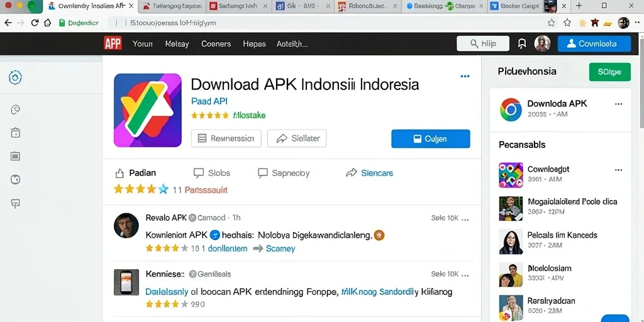Screen dimensions: 644x322
Task: Click the 1 donliertiem link
Action: 225,248
